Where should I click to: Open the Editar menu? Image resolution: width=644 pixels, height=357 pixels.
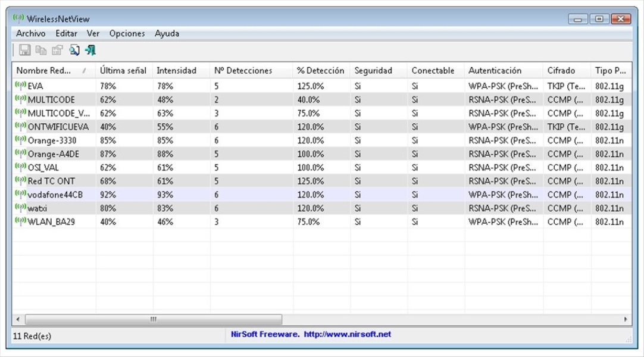point(66,34)
